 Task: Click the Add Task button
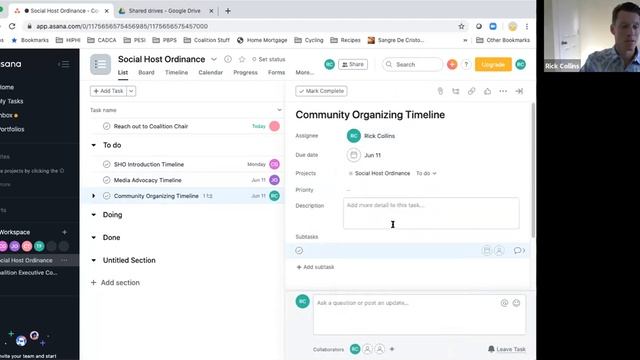pos(108,91)
